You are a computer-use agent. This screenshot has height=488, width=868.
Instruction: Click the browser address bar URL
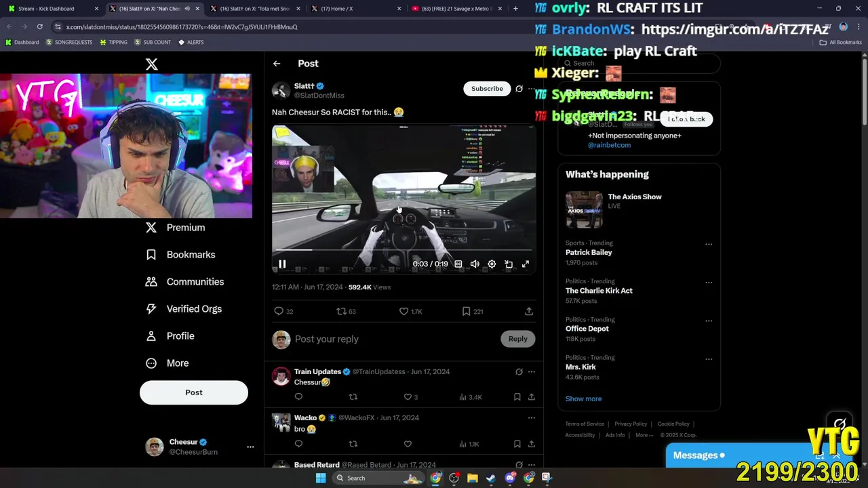click(x=182, y=27)
